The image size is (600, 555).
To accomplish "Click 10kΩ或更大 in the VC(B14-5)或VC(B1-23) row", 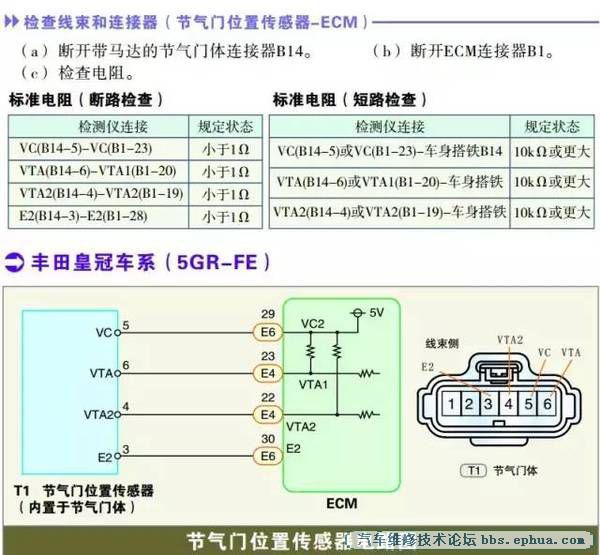I will point(551,152).
